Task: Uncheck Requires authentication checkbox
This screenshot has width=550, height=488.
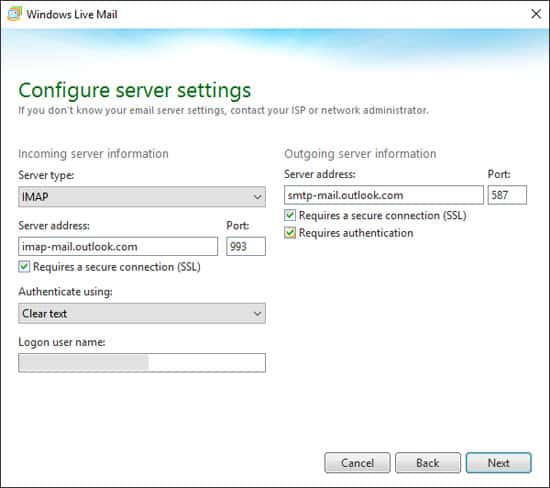Action: (290, 233)
